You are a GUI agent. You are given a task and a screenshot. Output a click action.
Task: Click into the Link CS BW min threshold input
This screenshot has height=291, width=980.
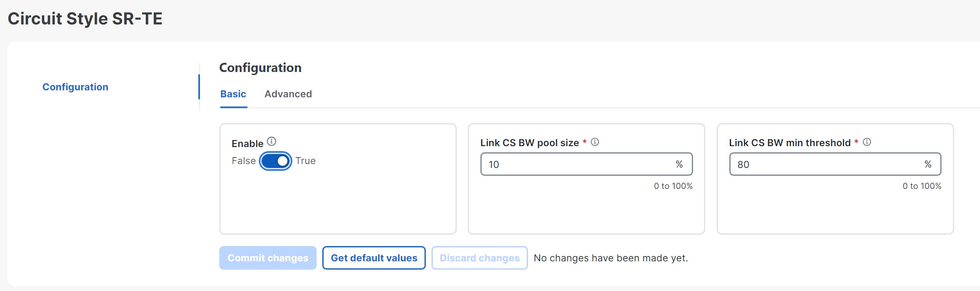(x=825, y=164)
